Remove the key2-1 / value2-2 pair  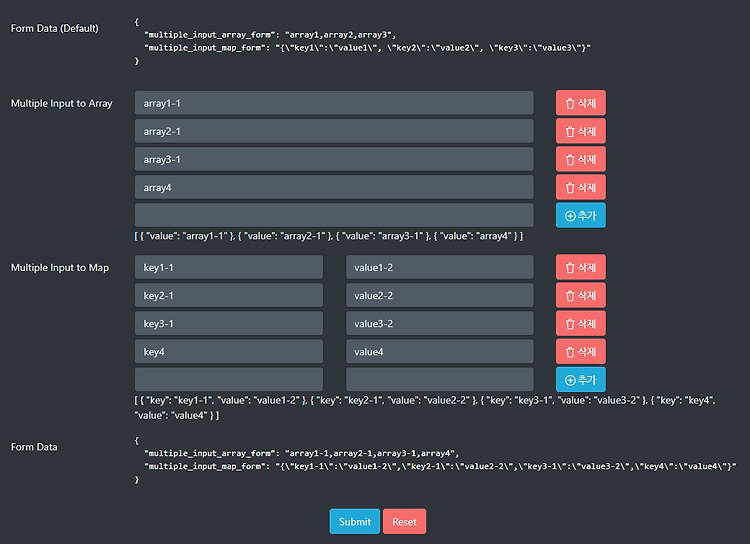[x=580, y=295]
